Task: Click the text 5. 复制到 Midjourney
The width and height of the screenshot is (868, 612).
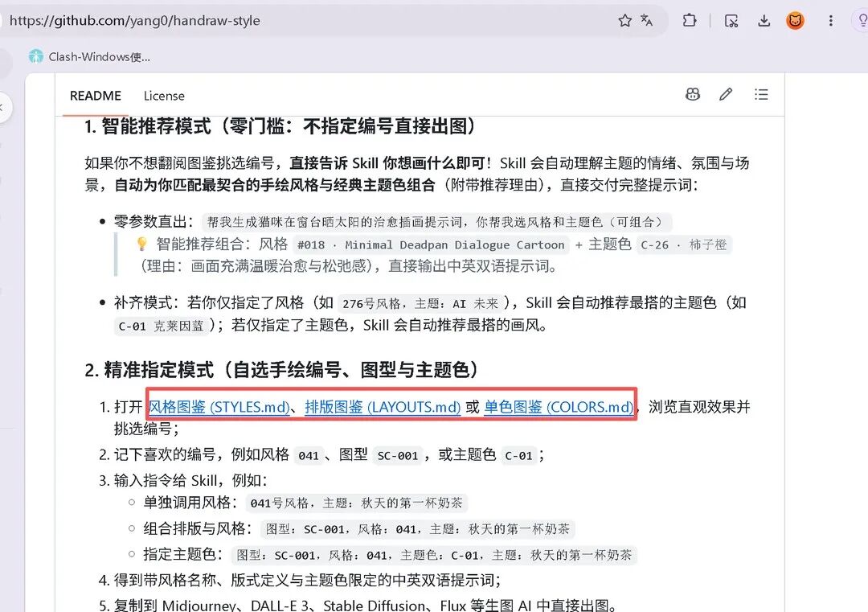Action: click(x=358, y=606)
